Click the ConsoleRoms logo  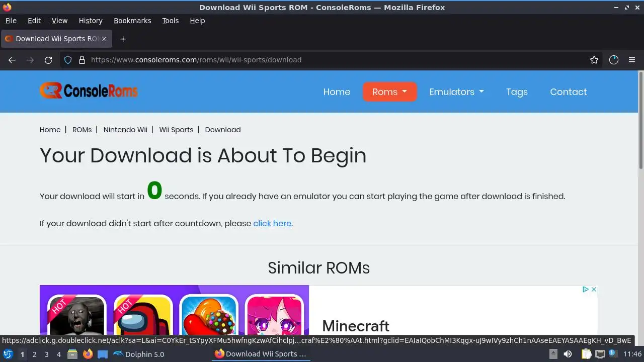click(89, 90)
